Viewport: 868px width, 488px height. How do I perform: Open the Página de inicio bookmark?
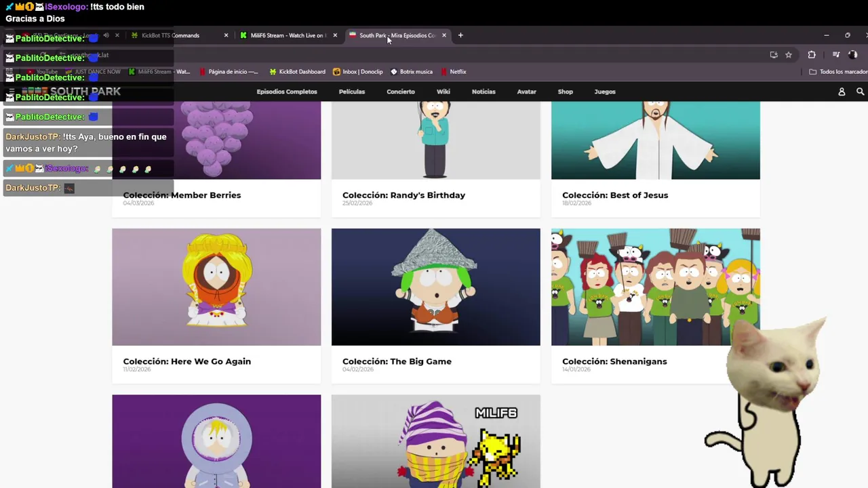coord(229,72)
